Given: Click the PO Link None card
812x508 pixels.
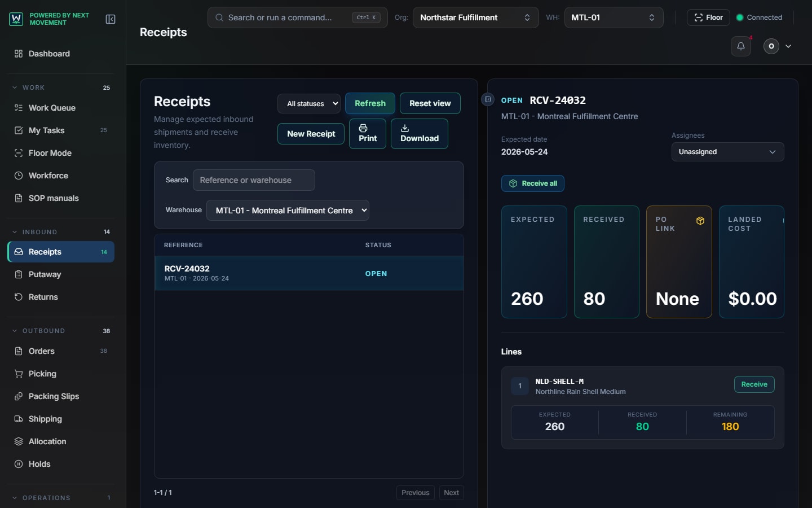Looking at the screenshot, I should 679,262.
